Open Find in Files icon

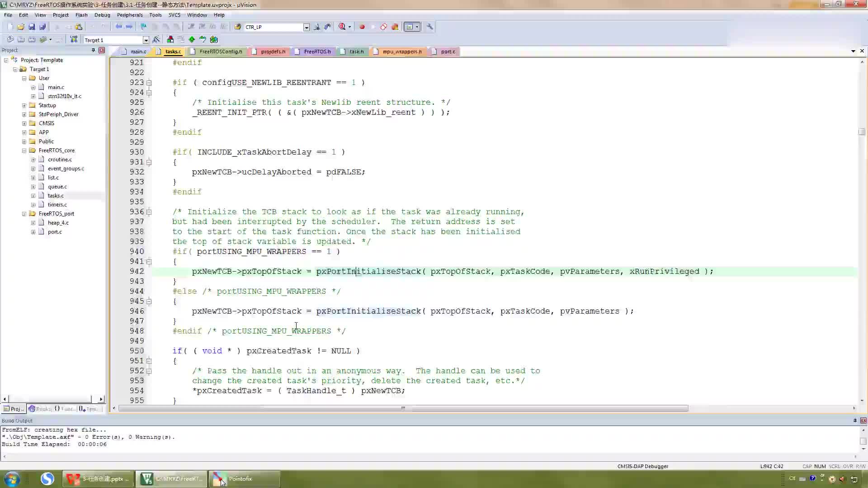coord(238,27)
